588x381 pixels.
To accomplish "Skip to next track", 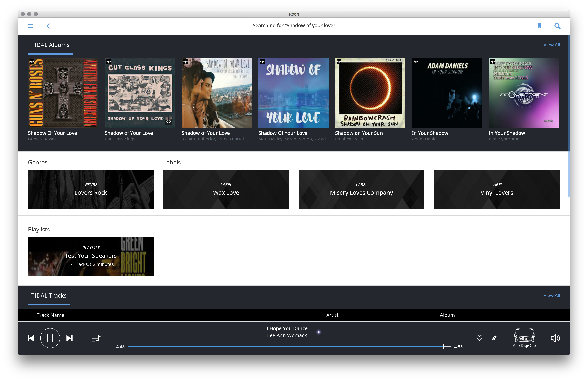I will click(69, 338).
